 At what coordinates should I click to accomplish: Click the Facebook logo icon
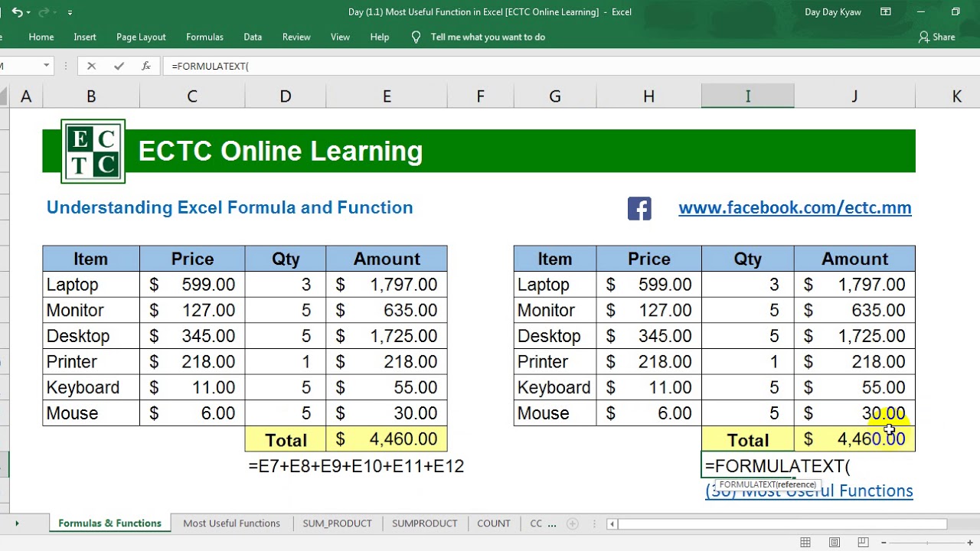(639, 208)
